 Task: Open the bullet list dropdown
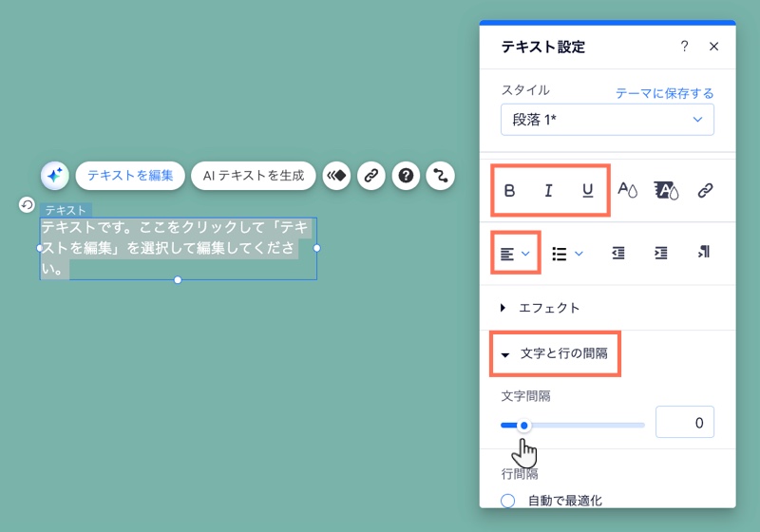[x=567, y=254]
